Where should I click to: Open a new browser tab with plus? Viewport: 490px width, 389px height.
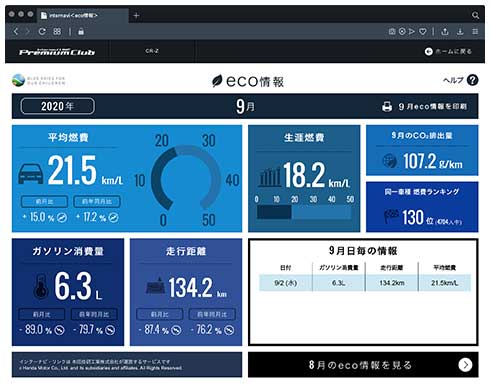click(136, 15)
